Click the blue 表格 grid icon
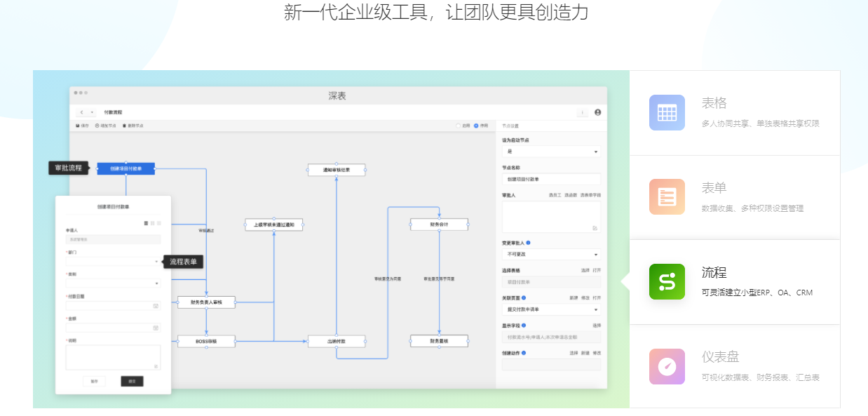868x416 pixels. pyautogui.click(x=667, y=112)
